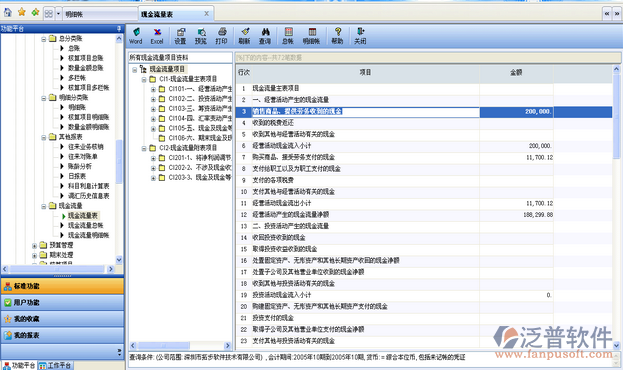The width and height of the screenshot is (623, 370).
Task: Open the 总帐 ledger icon
Action: tap(288, 36)
